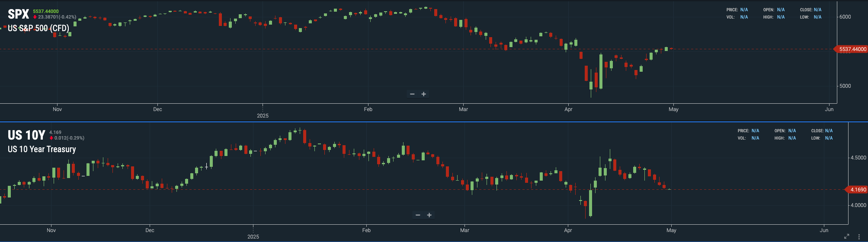Click the green 5537.44000 value beside SPX

pos(46,11)
